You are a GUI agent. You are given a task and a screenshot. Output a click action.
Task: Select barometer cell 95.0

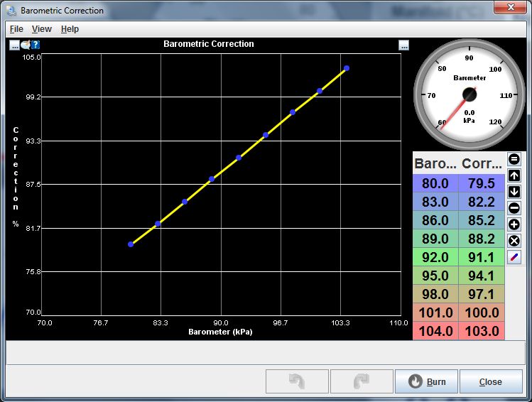pyautogui.click(x=435, y=276)
